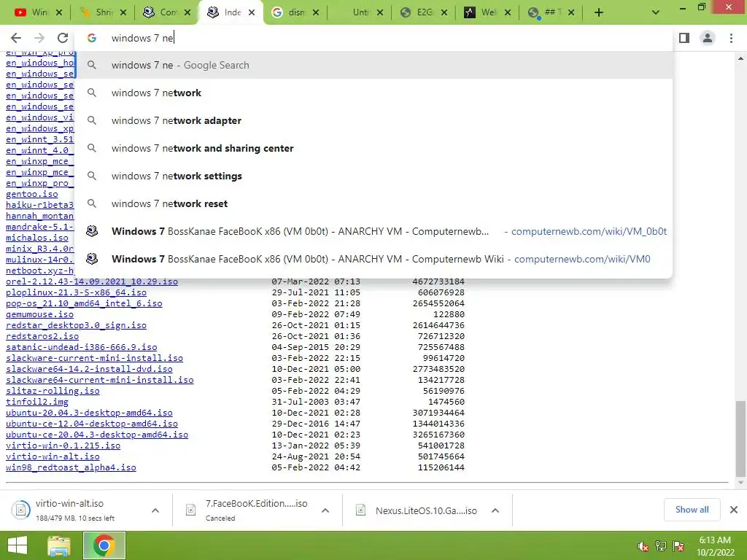Open computernewb.com/wiki/VM0 history suggestion
The image size is (747, 560).
tap(374, 259)
